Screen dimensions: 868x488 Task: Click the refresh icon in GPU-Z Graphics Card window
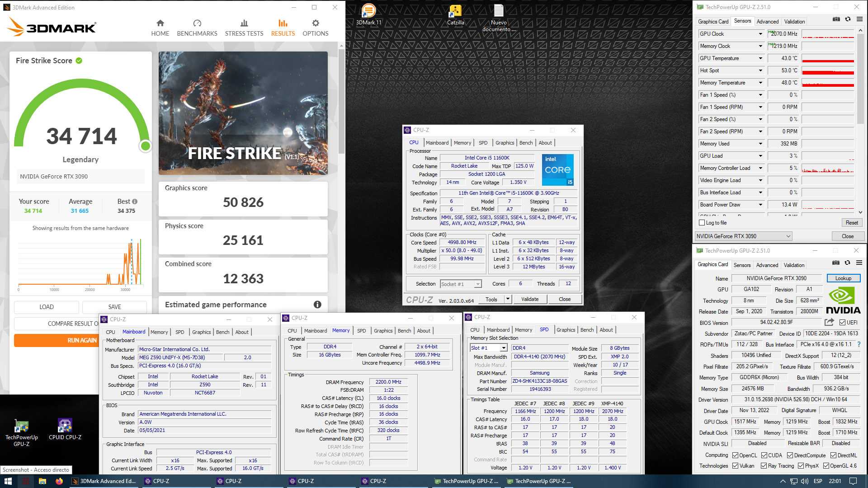pyautogui.click(x=848, y=263)
